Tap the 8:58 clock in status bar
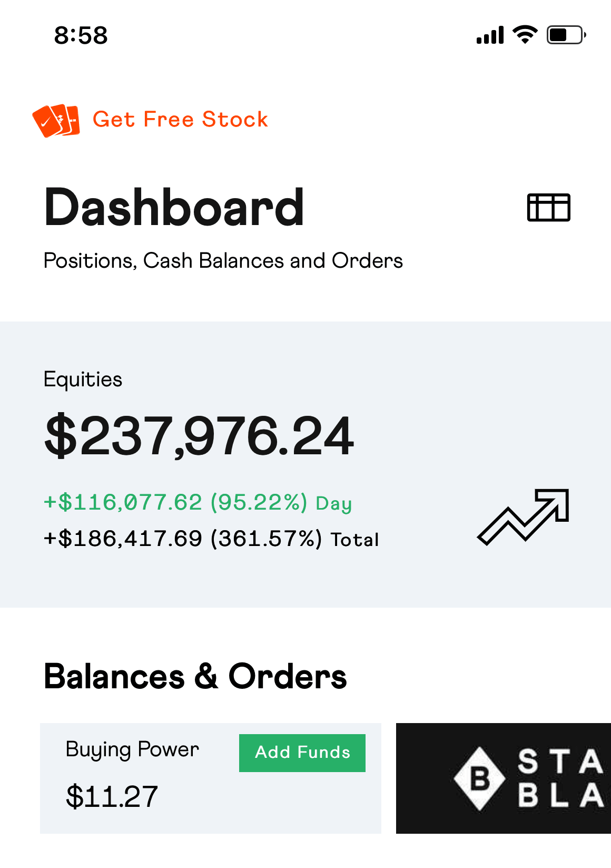This screenshot has width=611, height=868. [81, 36]
